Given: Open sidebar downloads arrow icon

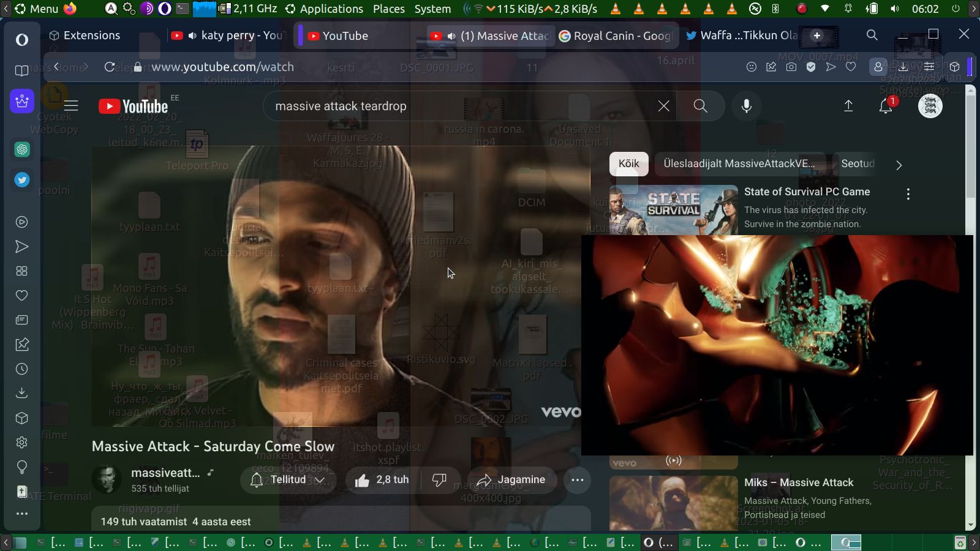Looking at the screenshot, I should point(22,393).
